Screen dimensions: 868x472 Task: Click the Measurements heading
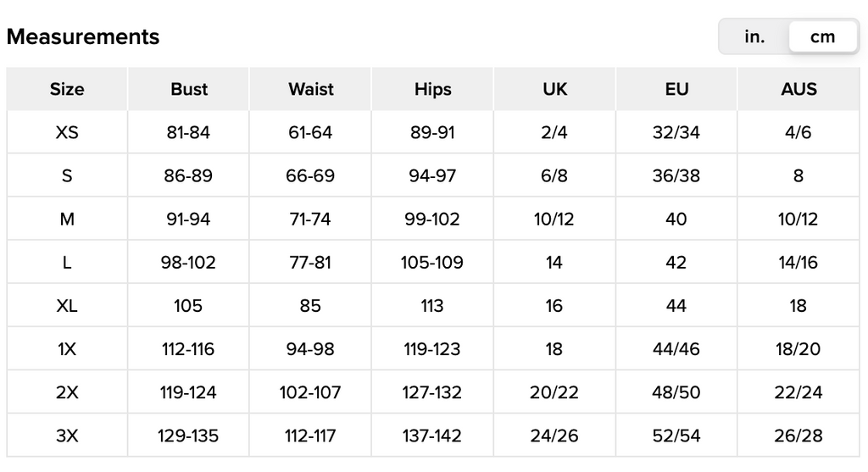pyautogui.click(x=83, y=36)
